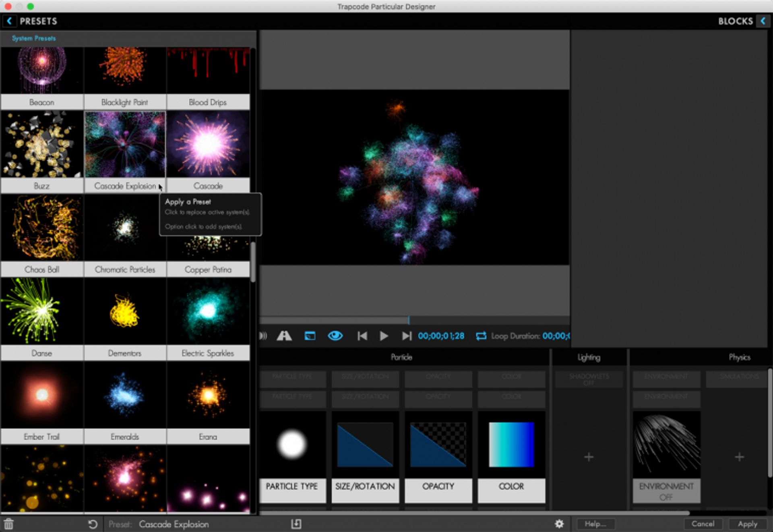Click the Apply button
The image size is (773, 532).
[x=748, y=524]
